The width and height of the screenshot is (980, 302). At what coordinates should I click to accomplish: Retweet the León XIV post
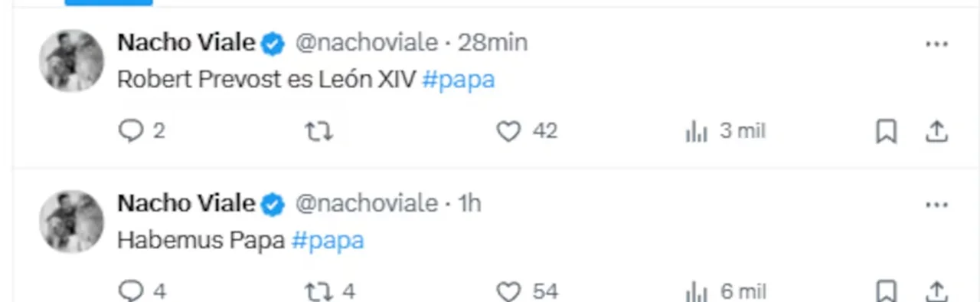point(318,132)
